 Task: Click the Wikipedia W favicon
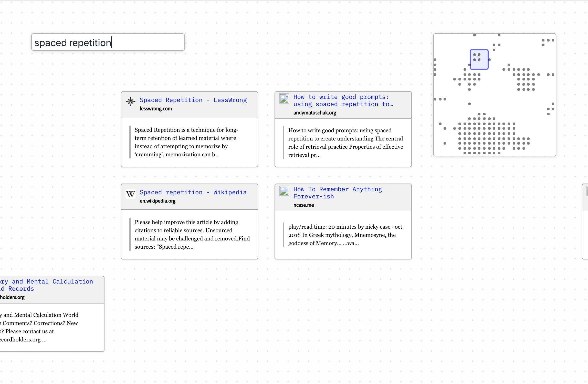(x=131, y=194)
